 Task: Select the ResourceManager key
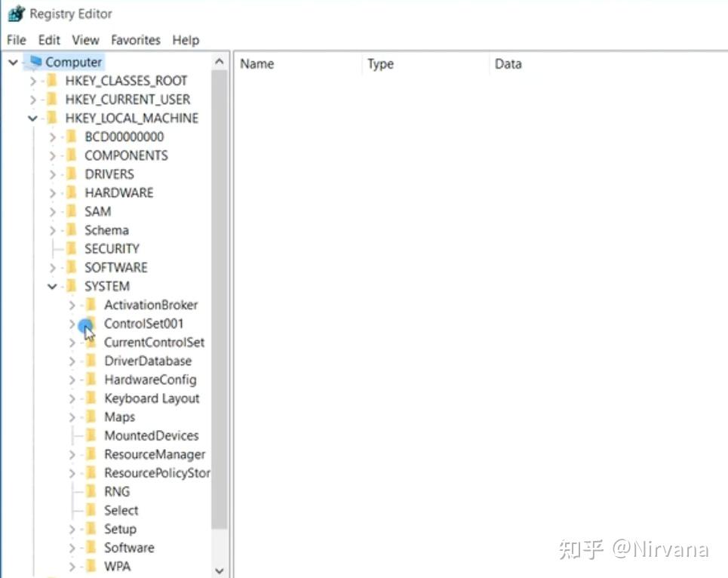tap(154, 454)
